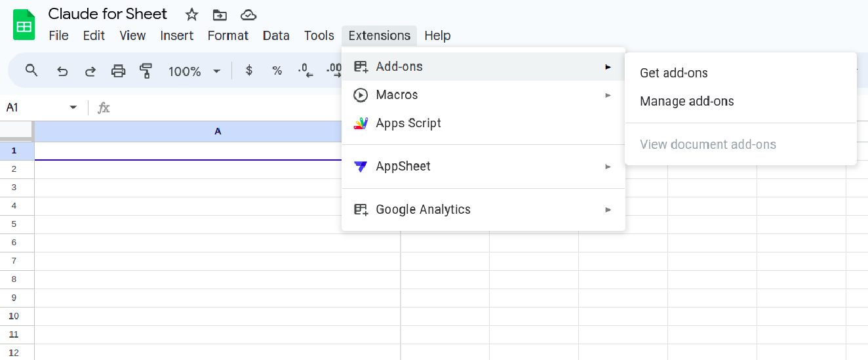This screenshot has width=868, height=360.
Task: Format as currency with the dollar icon
Action: point(249,71)
